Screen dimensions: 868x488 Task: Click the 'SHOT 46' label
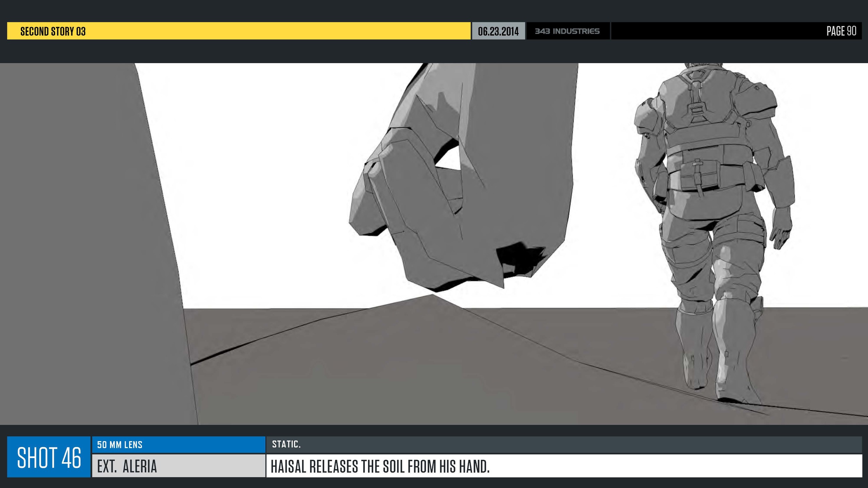coord(49,458)
